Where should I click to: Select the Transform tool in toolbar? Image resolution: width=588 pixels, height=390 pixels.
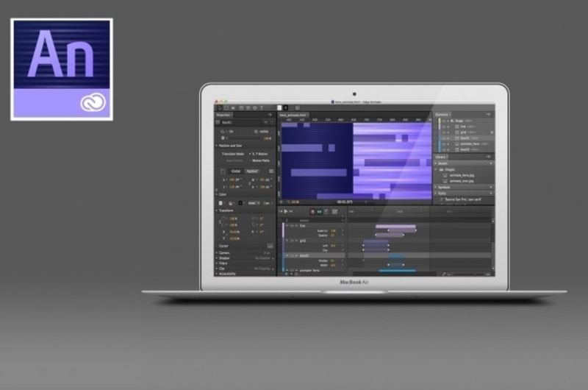tap(226, 107)
